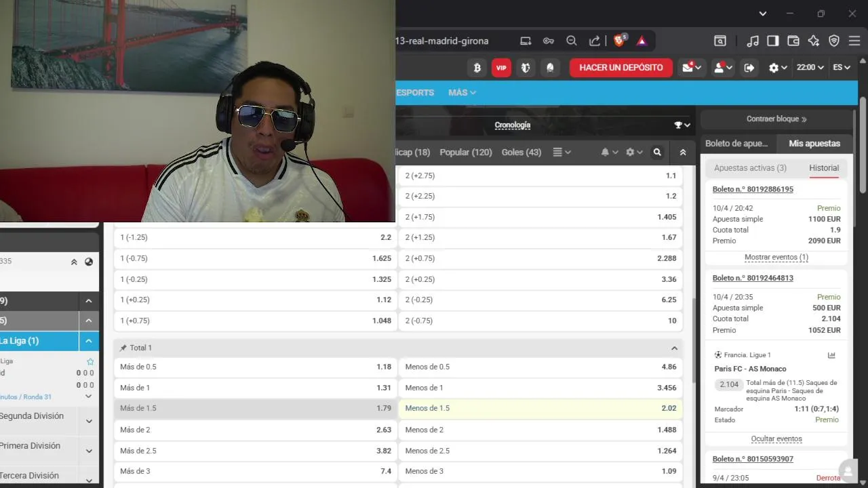Toggle the favorite star in the sidebar Liga row
The height and width of the screenshot is (488, 868).
[90, 362]
